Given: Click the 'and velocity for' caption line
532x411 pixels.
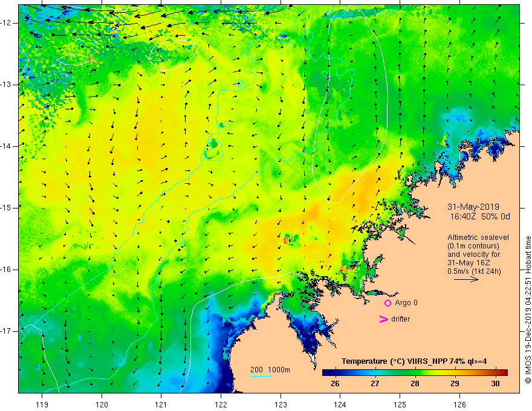Looking at the screenshot, I should (473, 254).
